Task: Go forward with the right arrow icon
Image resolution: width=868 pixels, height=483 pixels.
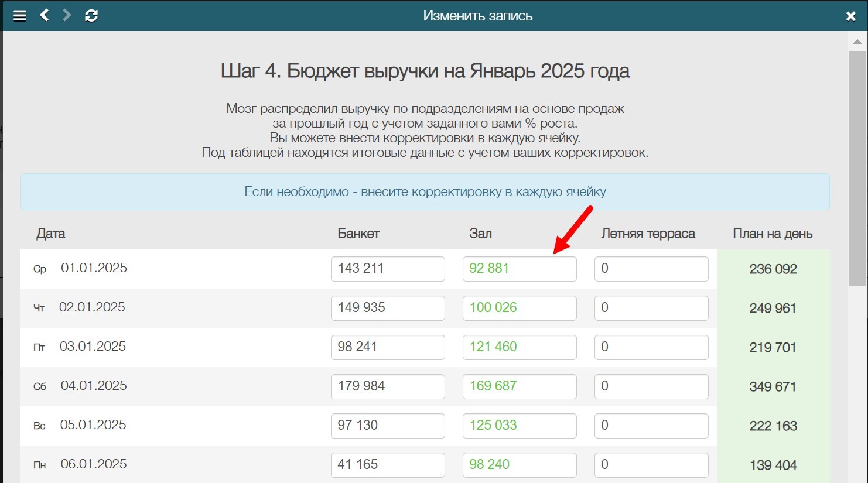Action: (x=67, y=16)
